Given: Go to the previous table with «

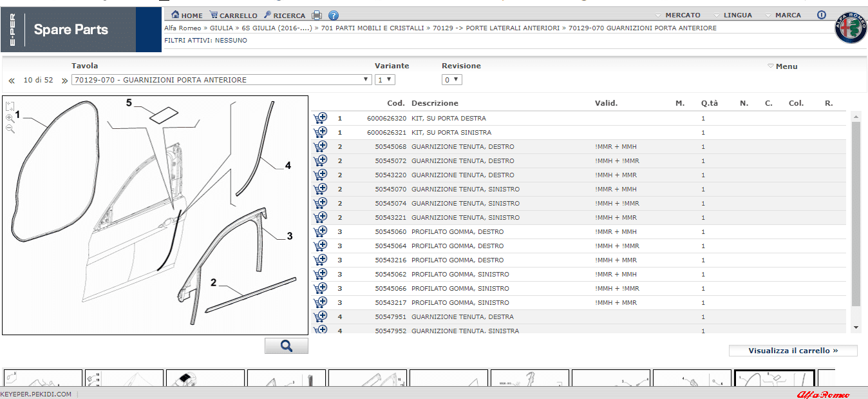Looking at the screenshot, I should tap(12, 81).
